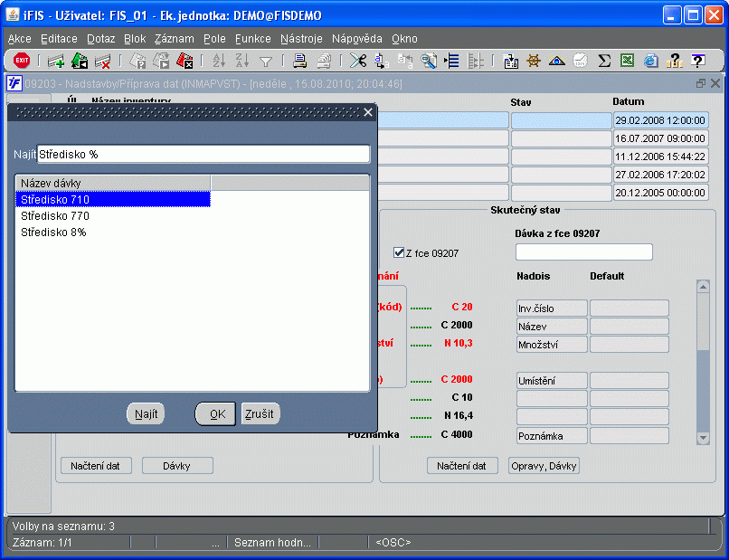Open the Funkce menu

tap(253, 39)
